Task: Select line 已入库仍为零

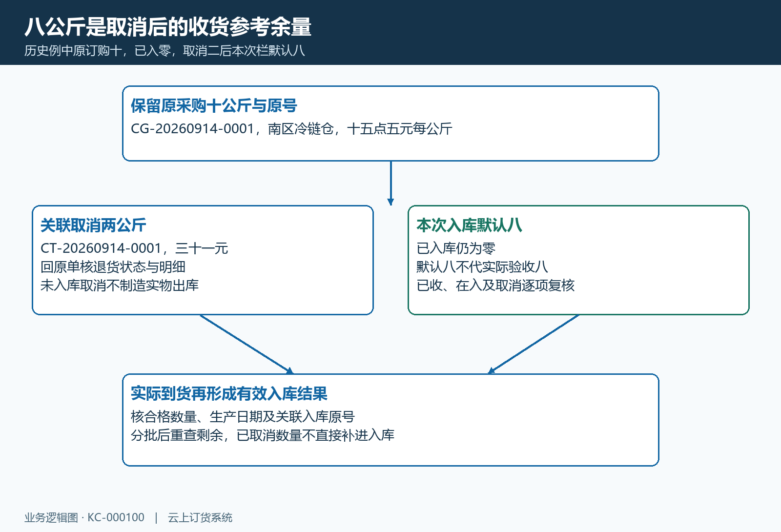Action: tap(456, 248)
